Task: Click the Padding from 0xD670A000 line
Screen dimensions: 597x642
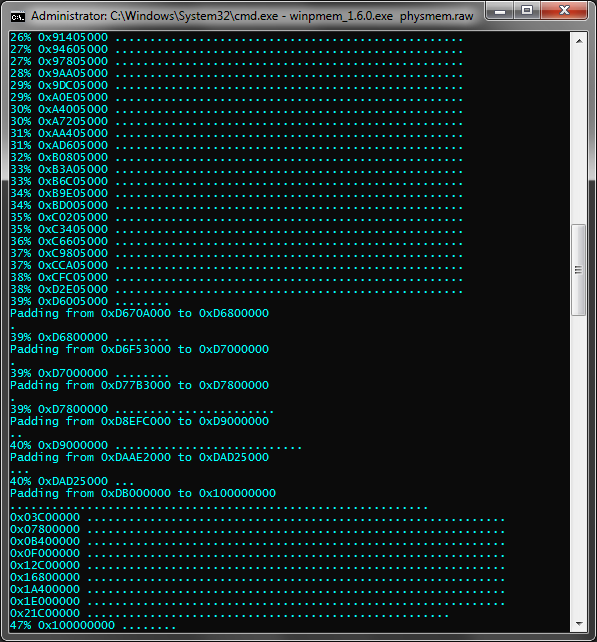Action: pyautogui.click(x=140, y=314)
